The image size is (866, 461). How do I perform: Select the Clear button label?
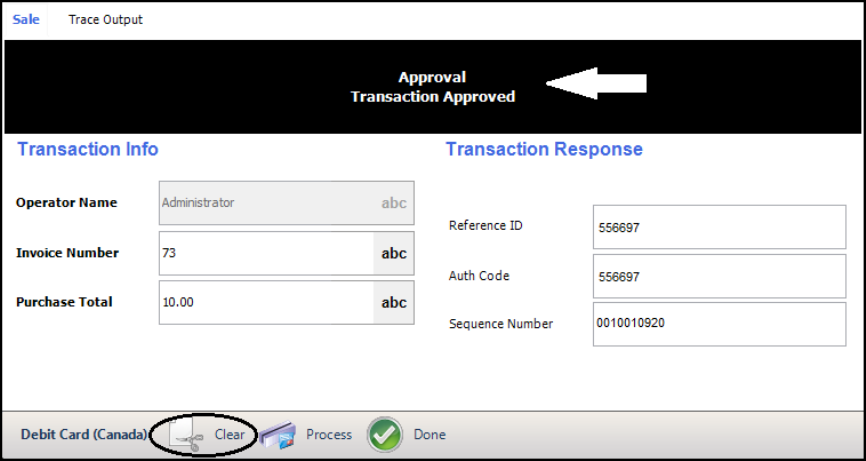(230, 434)
